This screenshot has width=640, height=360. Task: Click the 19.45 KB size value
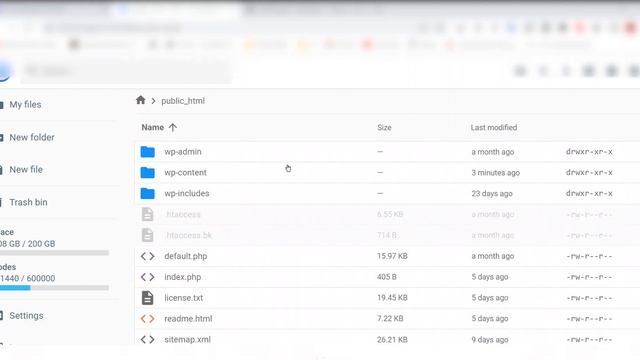tap(392, 298)
